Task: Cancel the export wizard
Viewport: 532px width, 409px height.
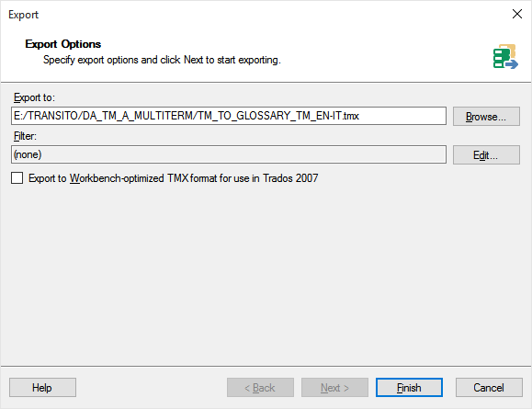Action: tap(489, 387)
